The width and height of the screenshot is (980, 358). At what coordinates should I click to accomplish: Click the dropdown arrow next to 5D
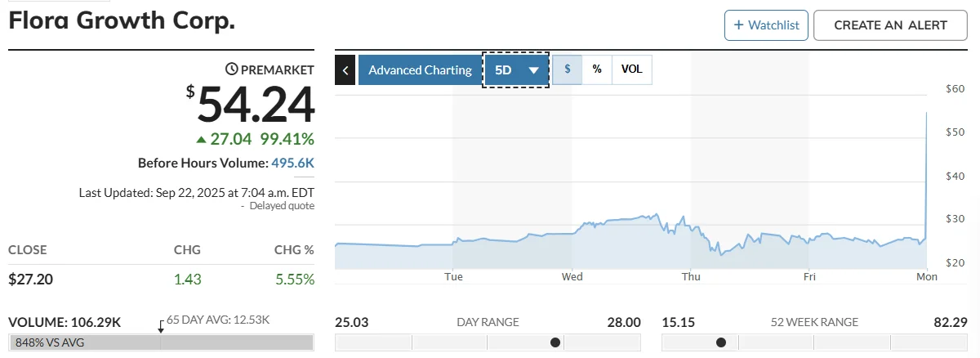pos(534,70)
